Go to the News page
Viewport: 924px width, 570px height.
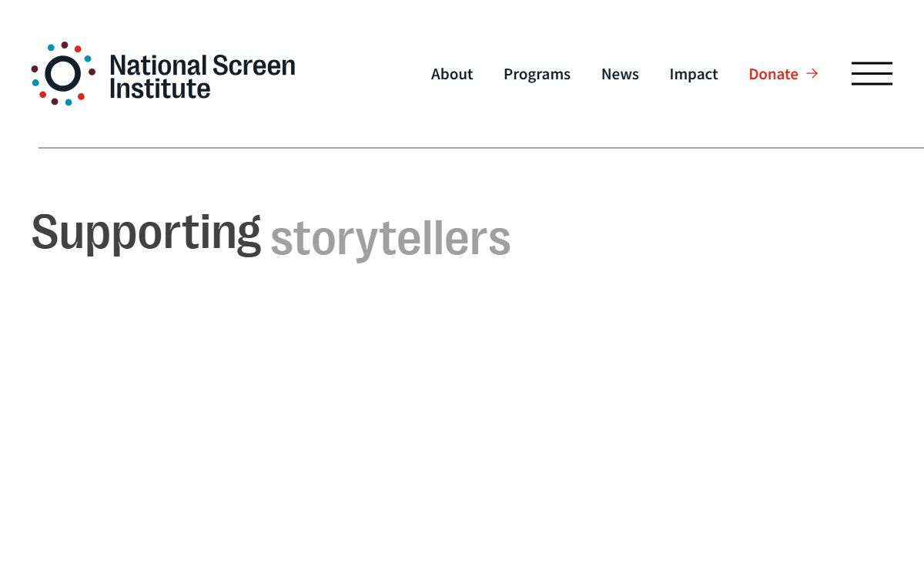point(620,74)
